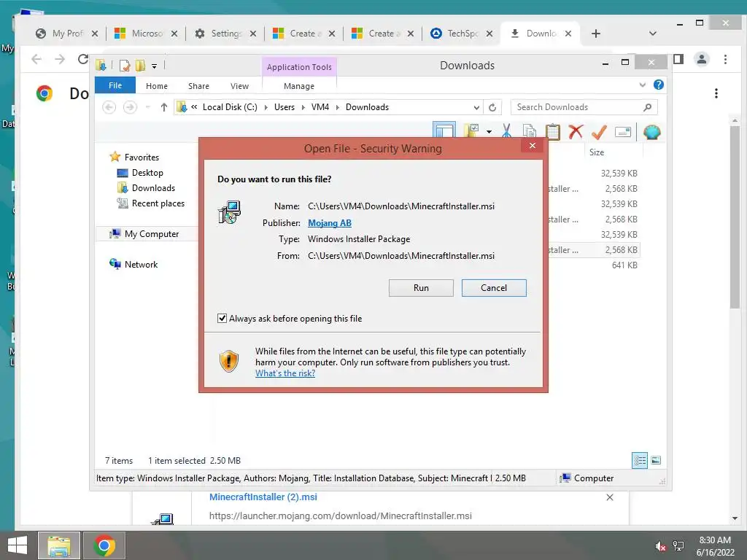Switch to Details view icon in status bar
Viewport: 747px width, 560px height.
pyautogui.click(x=639, y=461)
